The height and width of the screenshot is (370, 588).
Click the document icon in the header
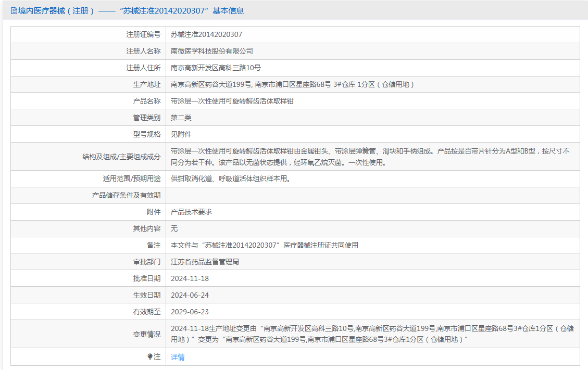pos(14,11)
